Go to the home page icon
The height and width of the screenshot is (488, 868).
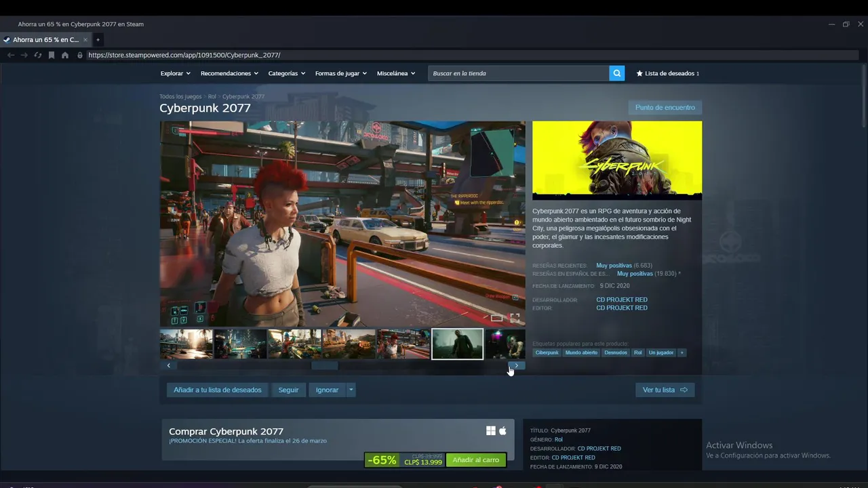click(65, 55)
